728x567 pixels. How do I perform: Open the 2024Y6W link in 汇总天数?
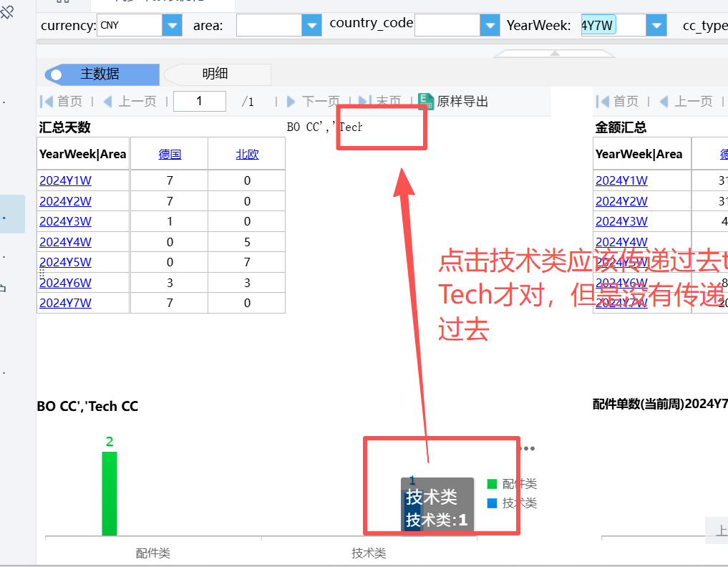coord(65,283)
